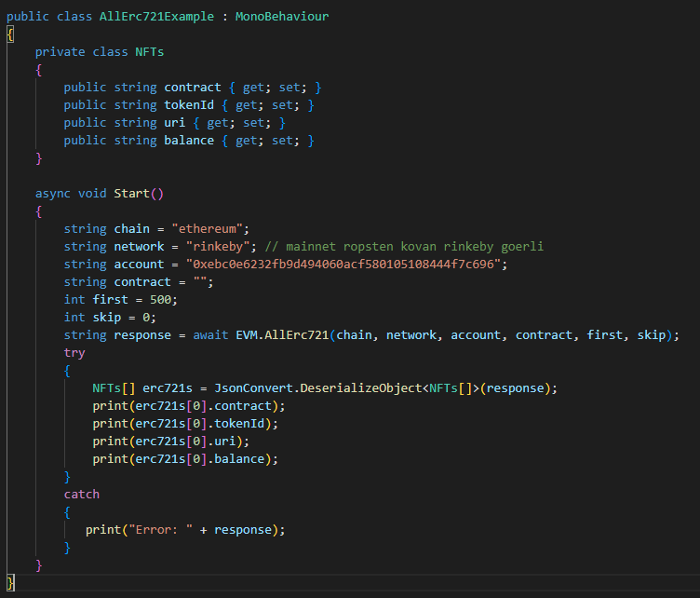700x598 pixels.
Task: Click the balance property declaration
Action: pyautogui.click(x=189, y=141)
